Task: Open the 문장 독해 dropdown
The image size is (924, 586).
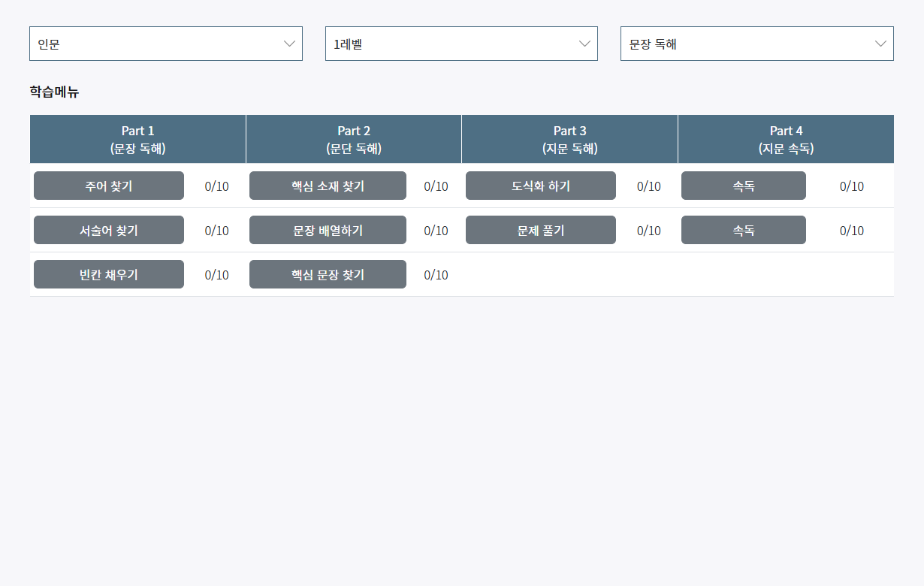Action: coord(756,43)
